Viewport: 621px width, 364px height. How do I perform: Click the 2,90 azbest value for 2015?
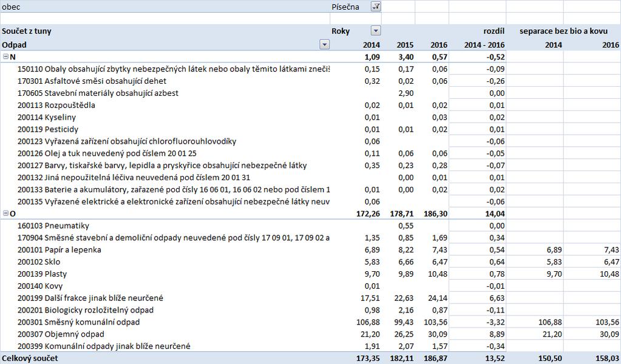[x=406, y=93]
